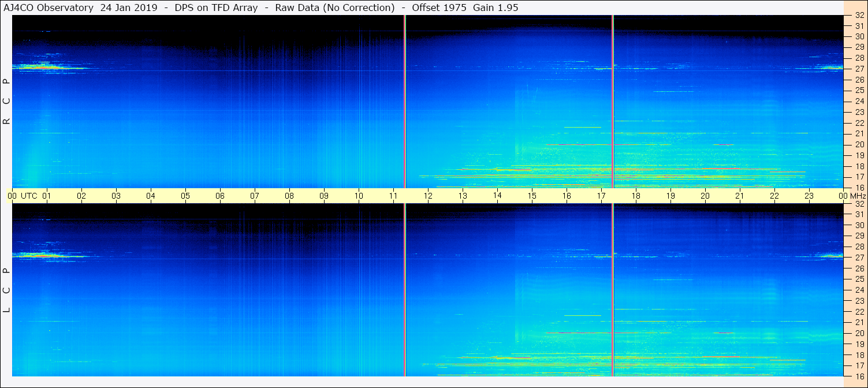Click the '21' hour label on the time axis
The height and width of the screenshot is (388, 868).
(740, 196)
